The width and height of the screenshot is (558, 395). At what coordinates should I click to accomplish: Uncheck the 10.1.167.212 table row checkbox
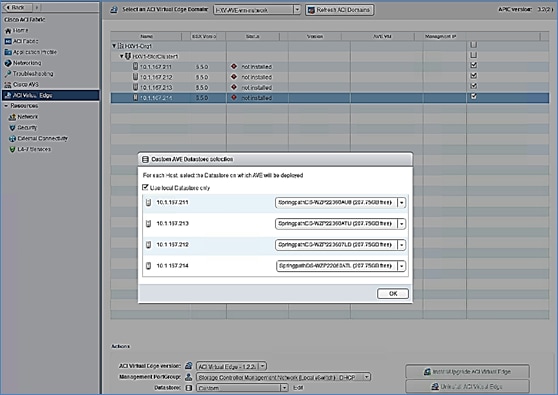point(474,75)
